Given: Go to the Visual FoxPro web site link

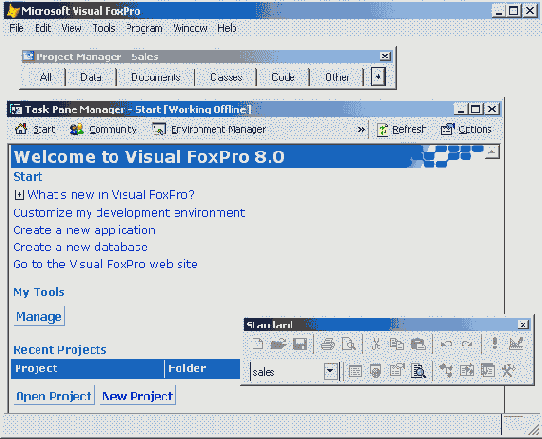Looking at the screenshot, I should pyautogui.click(x=105, y=264).
